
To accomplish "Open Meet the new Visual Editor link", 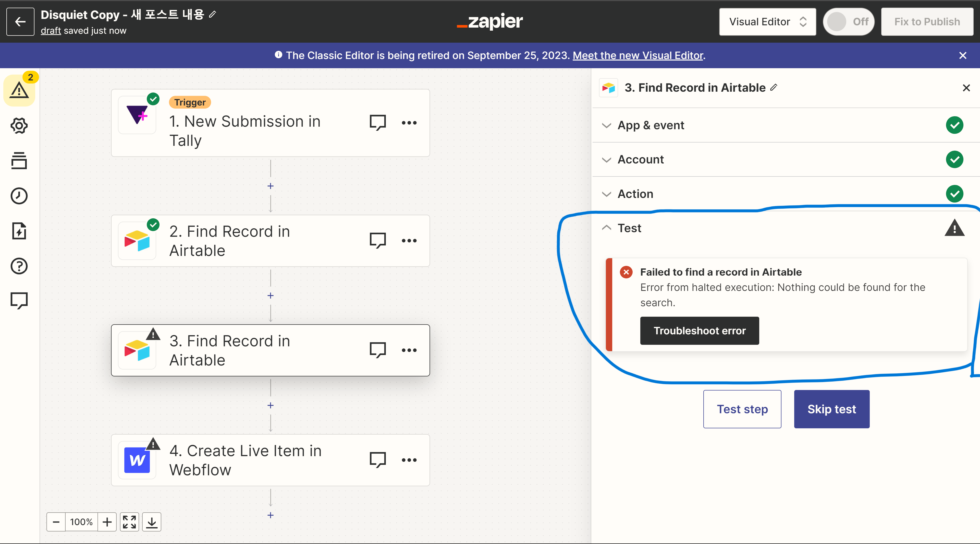I will tap(638, 56).
